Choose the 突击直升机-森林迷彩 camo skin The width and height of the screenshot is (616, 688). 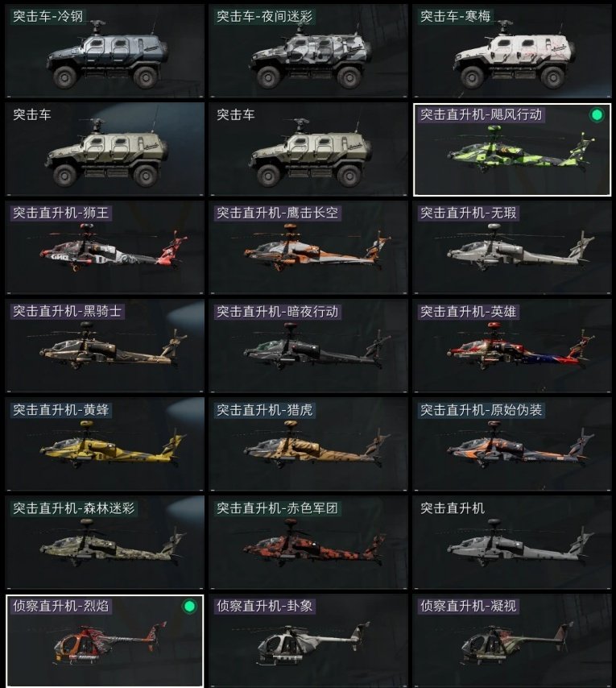[105, 542]
